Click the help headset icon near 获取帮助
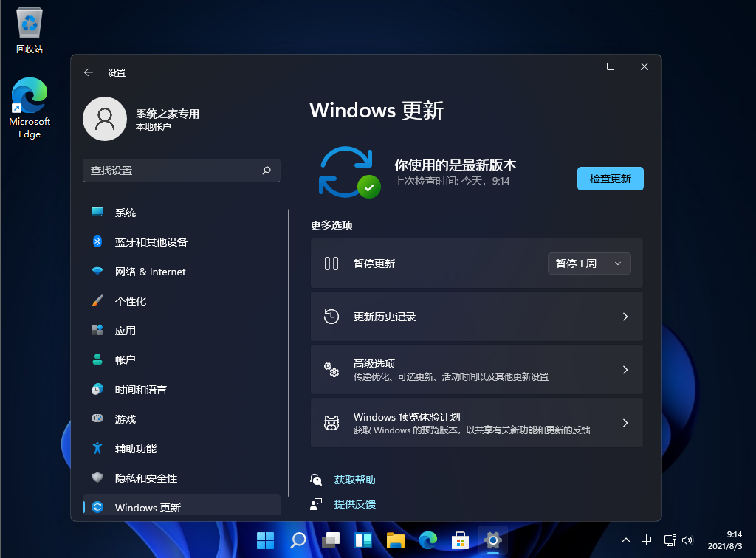Image resolution: width=756 pixels, height=558 pixels. tap(316, 480)
